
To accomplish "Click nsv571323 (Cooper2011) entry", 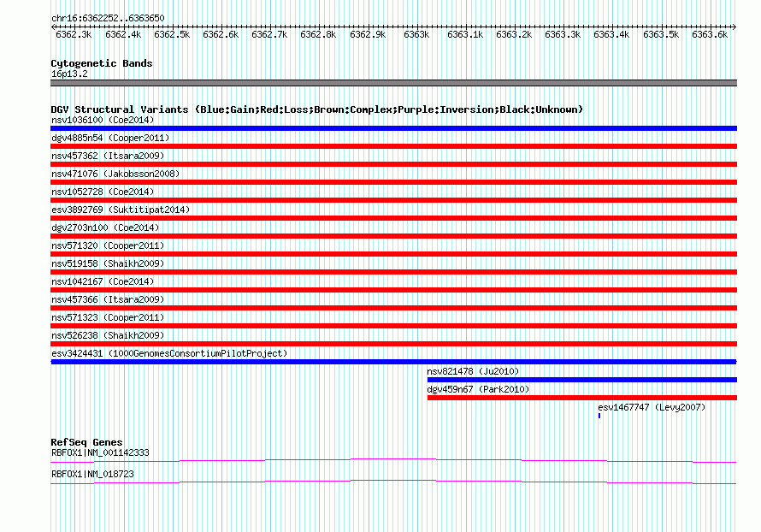I will pyautogui.click(x=108, y=317).
